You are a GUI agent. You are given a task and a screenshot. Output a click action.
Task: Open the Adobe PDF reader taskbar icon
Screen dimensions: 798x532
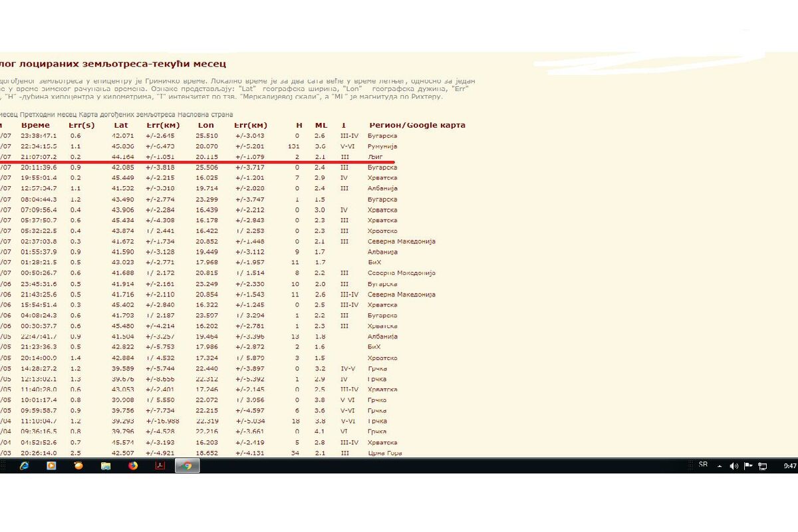160,466
